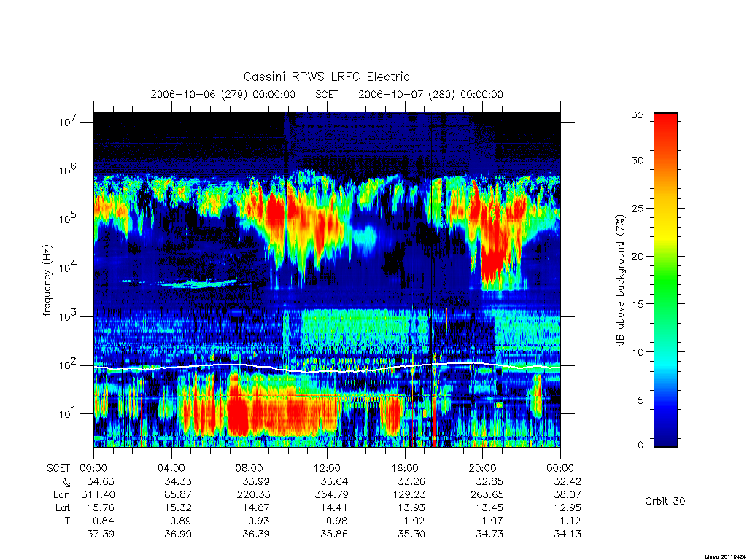
Task: Click the centered SCET header label
Action: coord(327,94)
